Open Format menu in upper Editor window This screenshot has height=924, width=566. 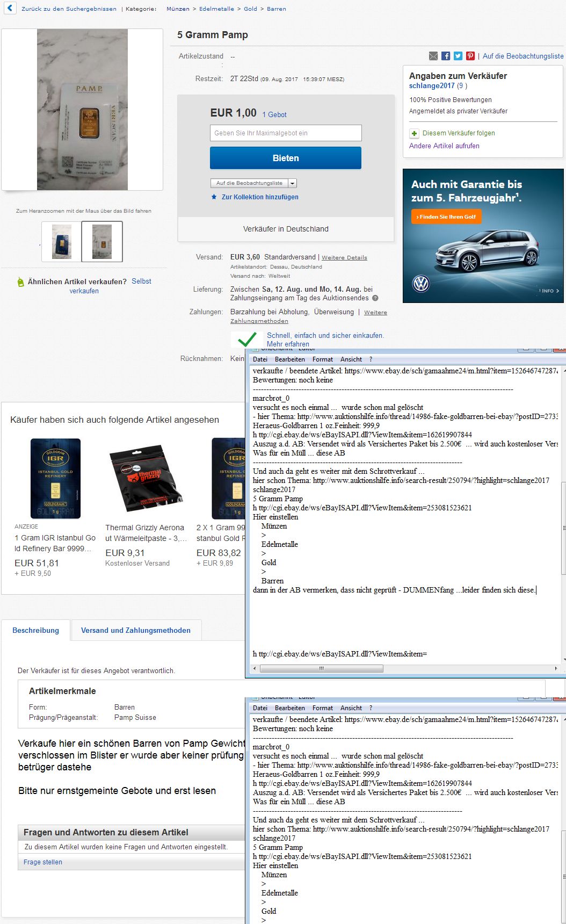[323, 359]
